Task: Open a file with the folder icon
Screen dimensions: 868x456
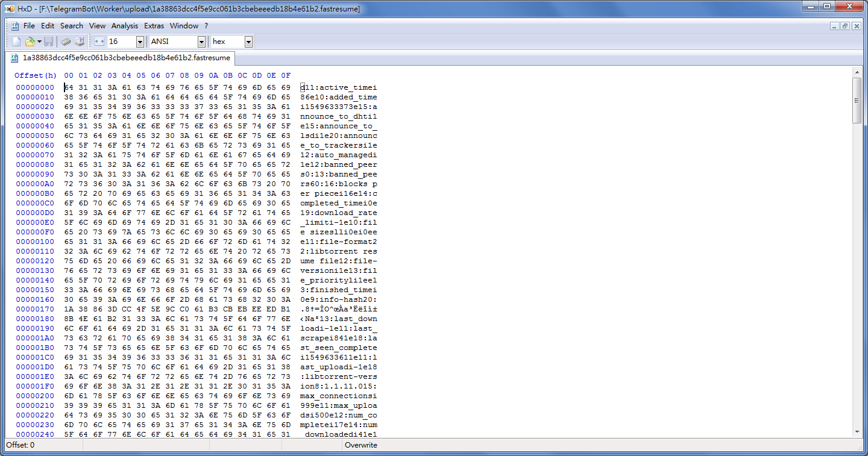Action: [x=30, y=41]
